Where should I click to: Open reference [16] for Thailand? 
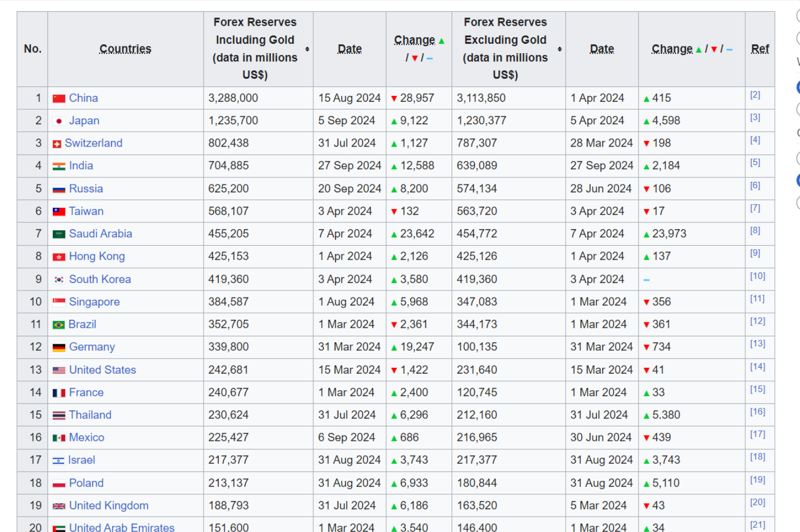tap(757, 412)
